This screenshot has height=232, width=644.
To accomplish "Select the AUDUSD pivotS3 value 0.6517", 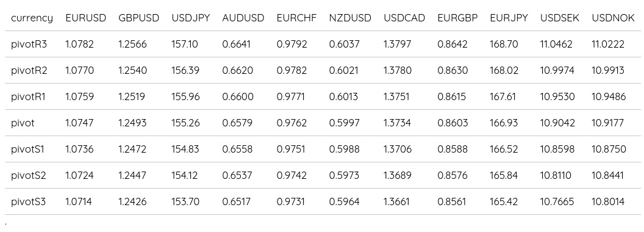I will (x=237, y=201).
